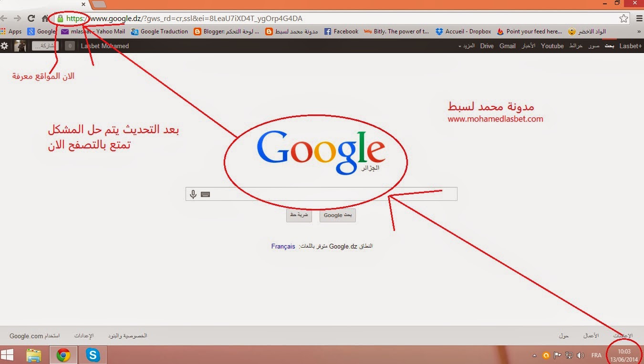Open الأخبار from the Google bar
The image size is (644, 364).
point(528,46)
